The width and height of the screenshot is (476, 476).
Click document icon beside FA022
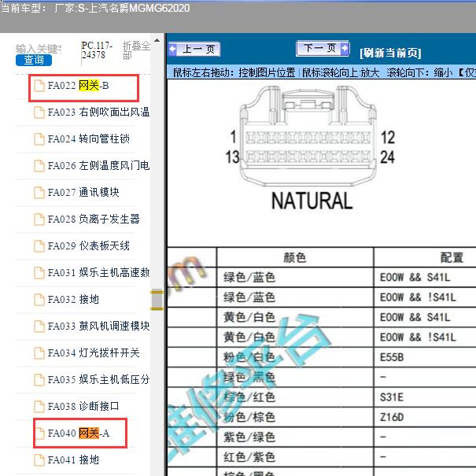tap(39, 86)
